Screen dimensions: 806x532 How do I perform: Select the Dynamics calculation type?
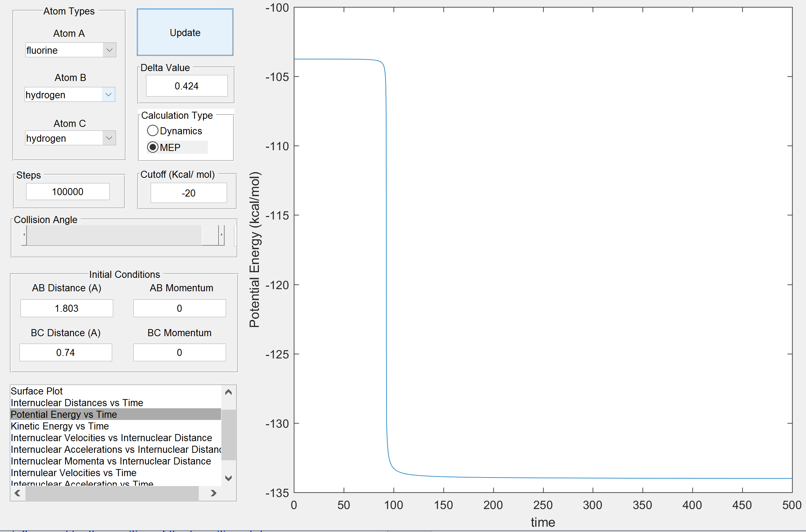pyautogui.click(x=153, y=131)
